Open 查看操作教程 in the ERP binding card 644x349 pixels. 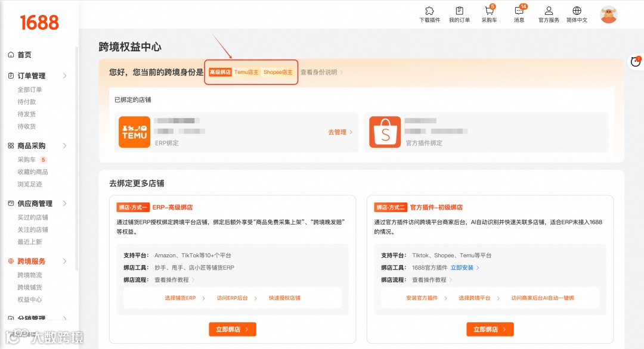[x=175, y=280]
